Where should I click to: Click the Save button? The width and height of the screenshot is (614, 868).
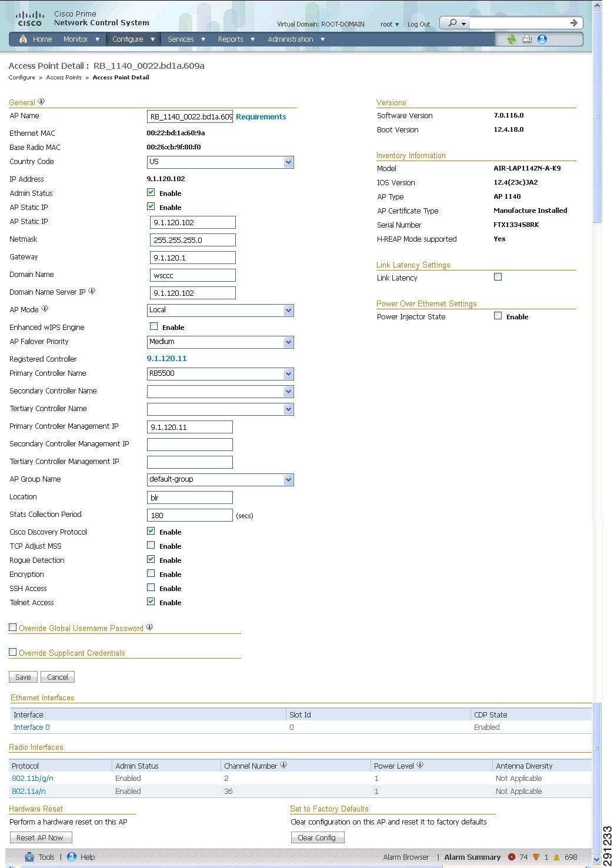click(x=22, y=677)
